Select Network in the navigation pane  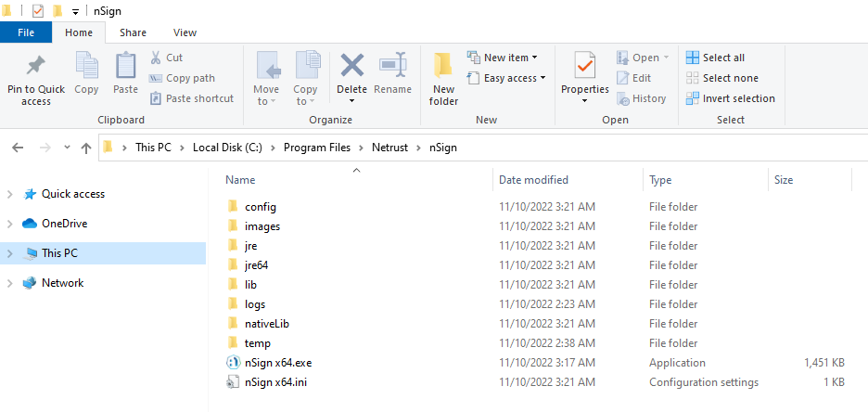62,283
